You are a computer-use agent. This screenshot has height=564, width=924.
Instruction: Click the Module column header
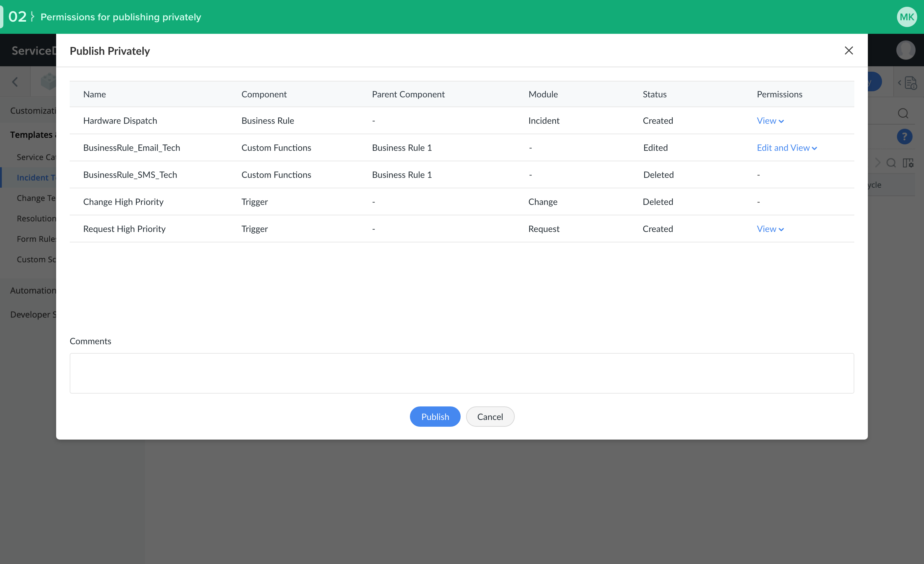[543, 94]
